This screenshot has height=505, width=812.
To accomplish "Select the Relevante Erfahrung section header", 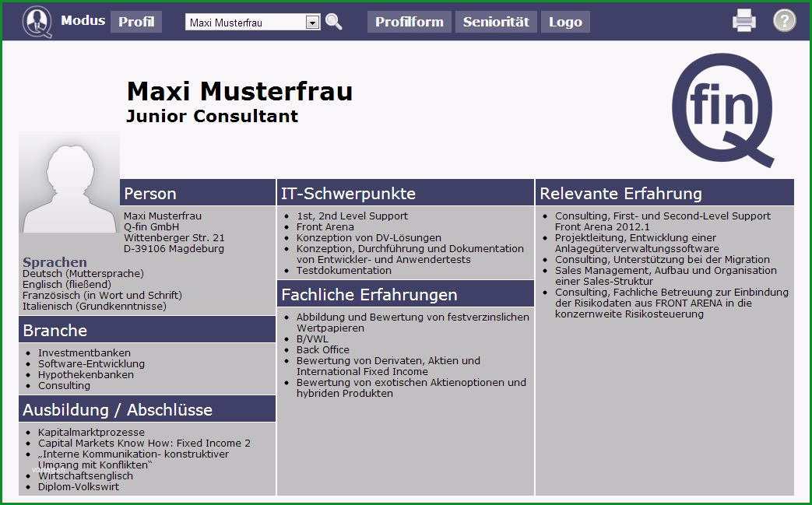I will [x=664, y=193].
